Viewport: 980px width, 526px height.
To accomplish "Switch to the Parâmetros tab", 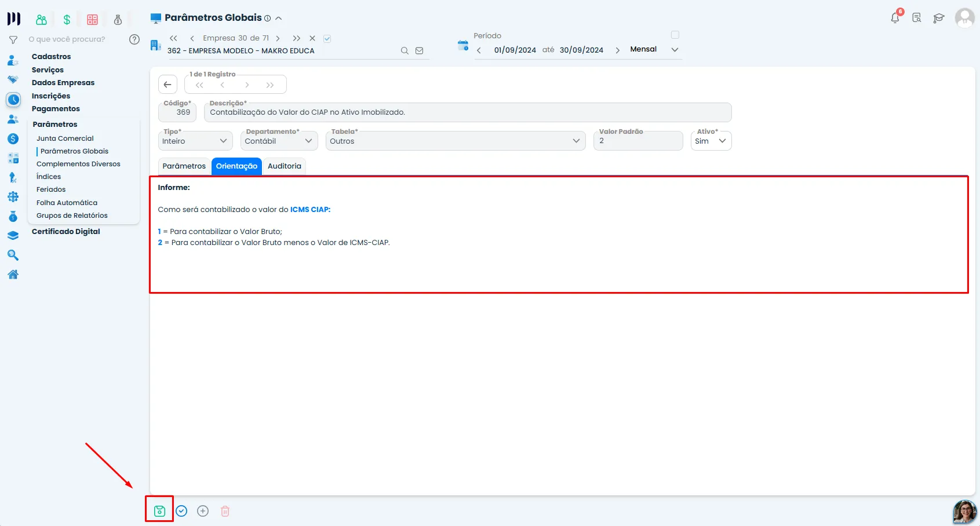I will coord(184,166).
